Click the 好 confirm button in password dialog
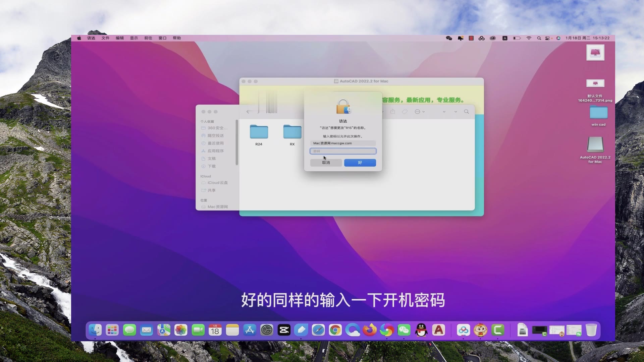The width and height of the screenshot is (644, 362). click(x=360, y=163)
